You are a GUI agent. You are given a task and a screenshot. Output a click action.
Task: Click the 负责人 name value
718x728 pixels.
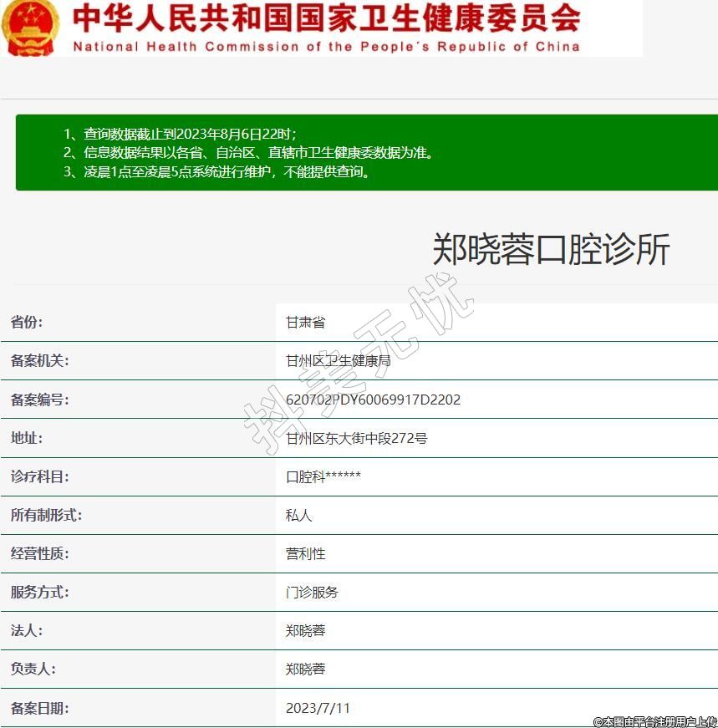[x=305, y=669]
